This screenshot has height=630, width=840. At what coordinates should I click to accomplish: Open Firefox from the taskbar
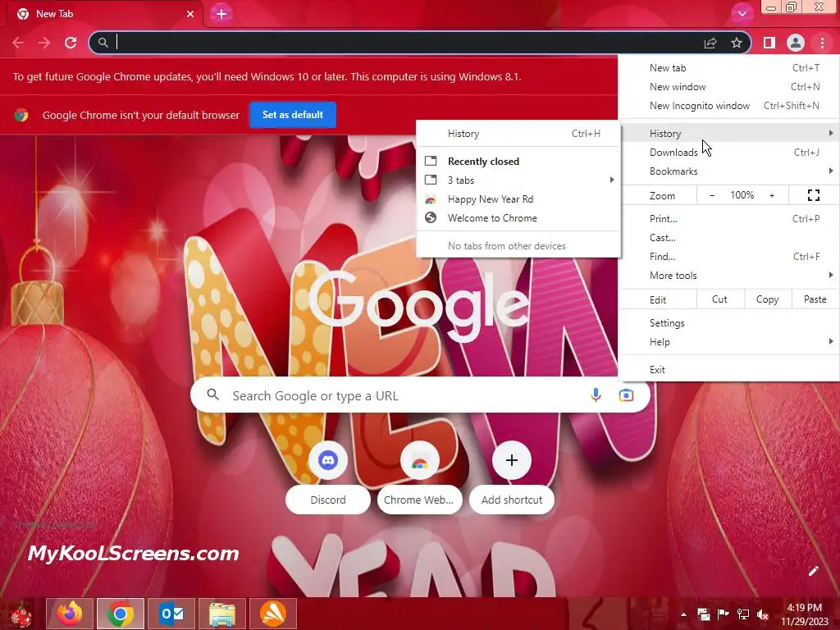tap(70, 614)
